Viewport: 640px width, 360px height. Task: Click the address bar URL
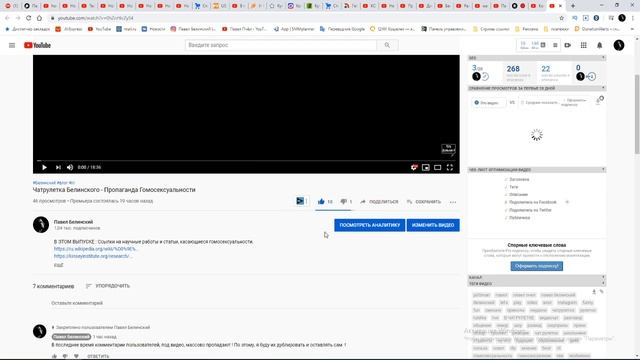96,18
